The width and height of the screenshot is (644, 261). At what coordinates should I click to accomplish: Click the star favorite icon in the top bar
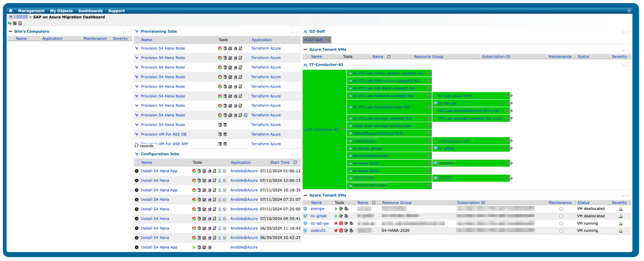[x=629, y=11]
